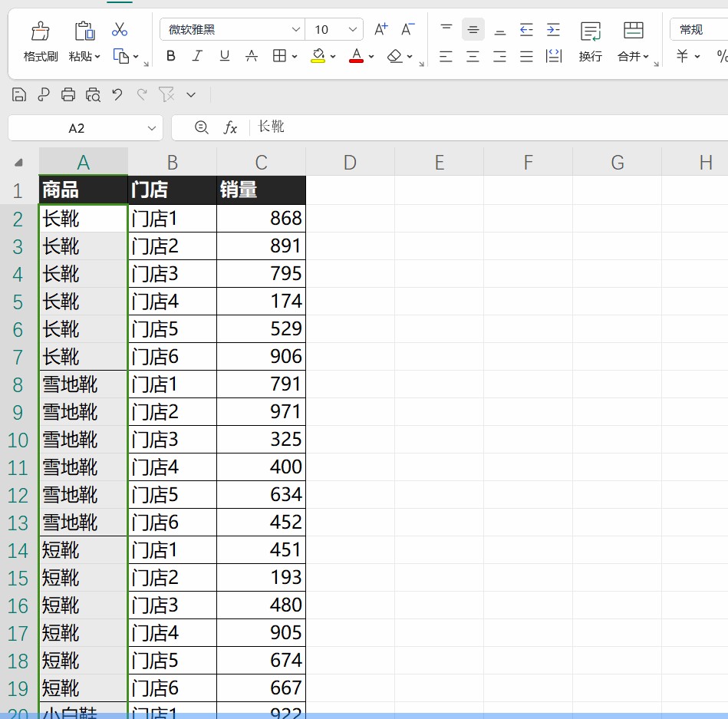The width and height of the screenshot is (728, 719).
Task: Click the cell with value 174
Action: click(261, 301)
